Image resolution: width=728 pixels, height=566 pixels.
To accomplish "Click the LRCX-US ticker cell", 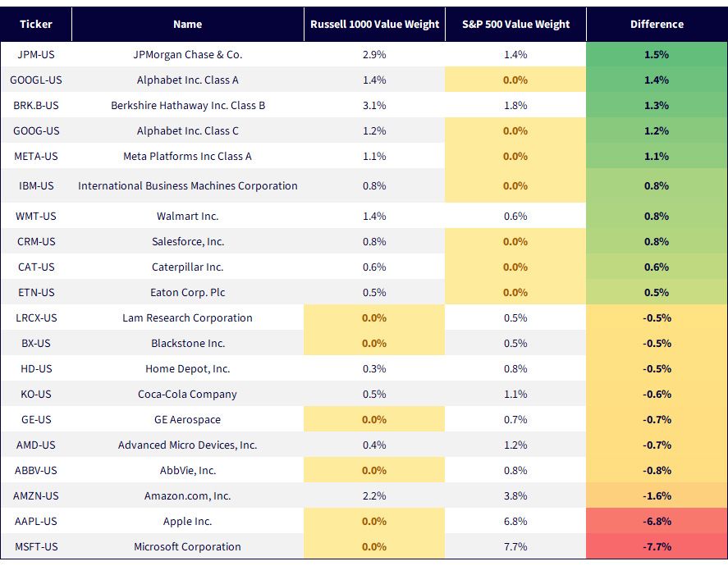I will (x=36, y=317).
